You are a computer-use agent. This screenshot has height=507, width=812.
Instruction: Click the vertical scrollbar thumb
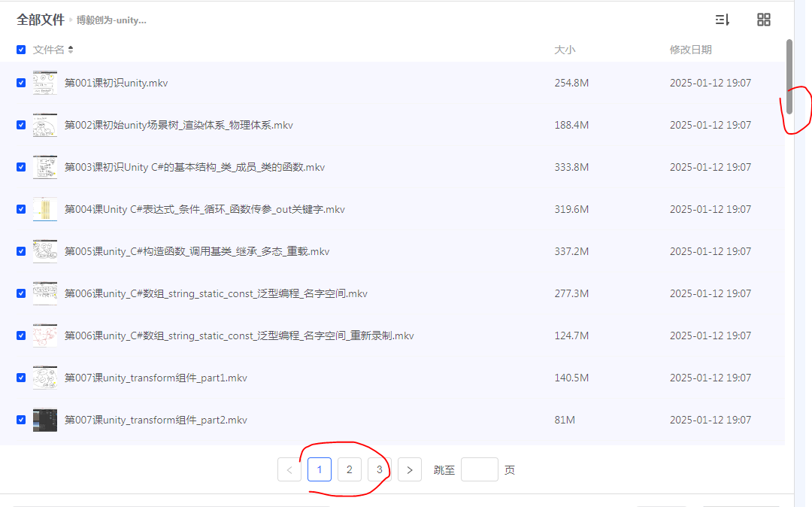[789, 76]
